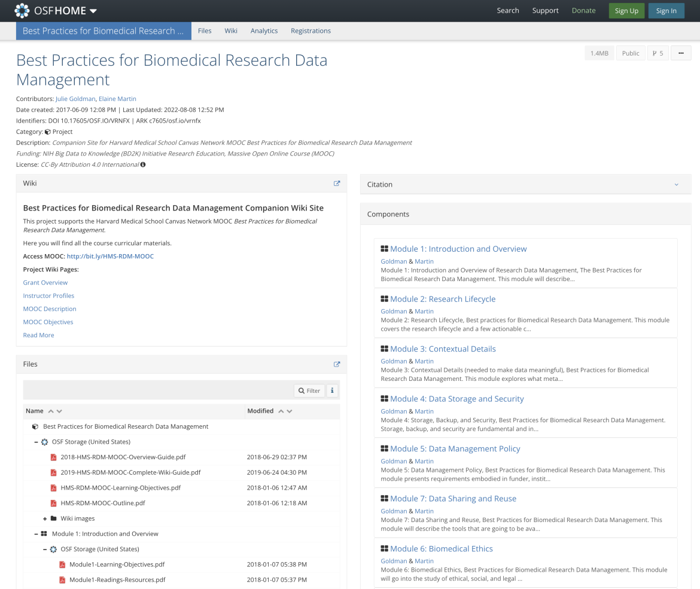The image size is (700, 589).
Task: Click the ellipsis options button near Public badge
Action: pyautogui.click(x=681, y=53)
